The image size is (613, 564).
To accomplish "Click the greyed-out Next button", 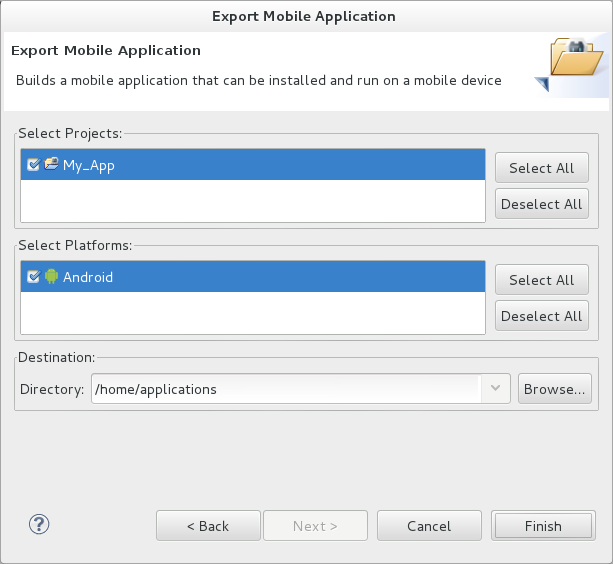I will [315, 526].
